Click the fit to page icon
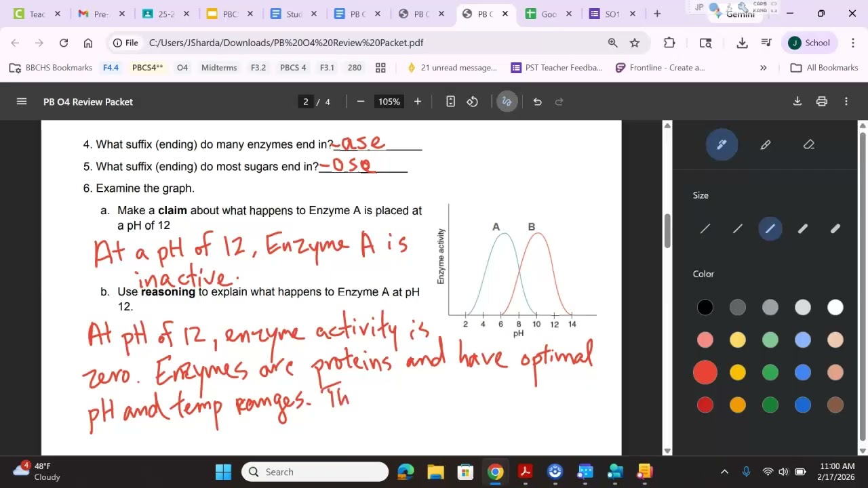The height and width of the screenshot is (488, 868). pos(450,102)
